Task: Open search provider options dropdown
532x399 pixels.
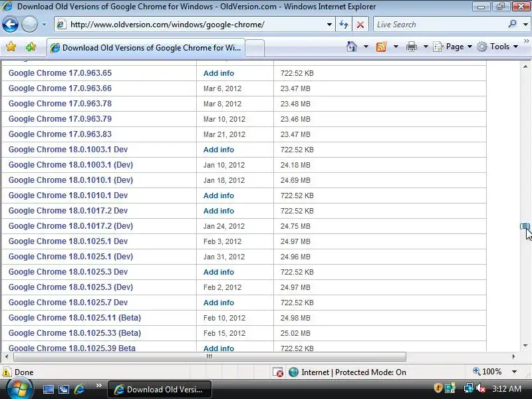Action: coord(525,25)
